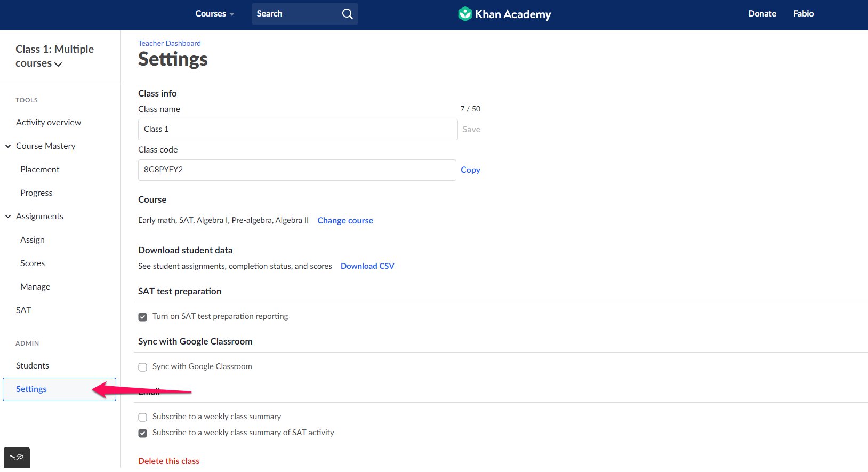Image resolution: width=868 pixels, height=472 pixels.
Task: Open the Courses dropdown menu
Action: point(214,14)
